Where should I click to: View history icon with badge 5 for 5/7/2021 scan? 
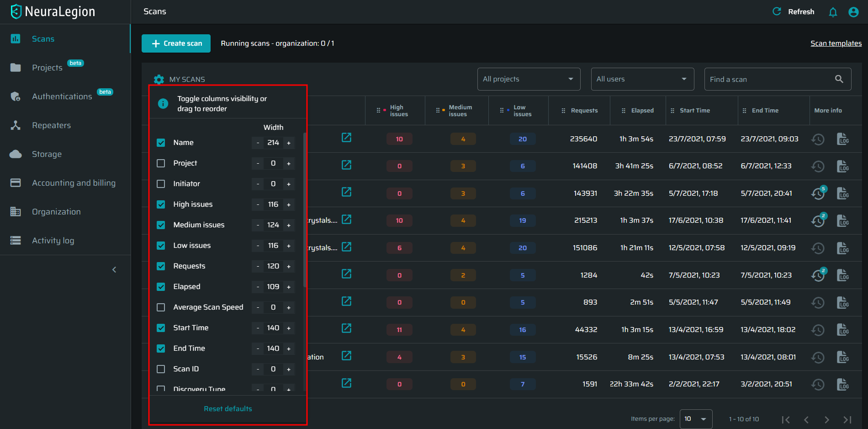819,193
